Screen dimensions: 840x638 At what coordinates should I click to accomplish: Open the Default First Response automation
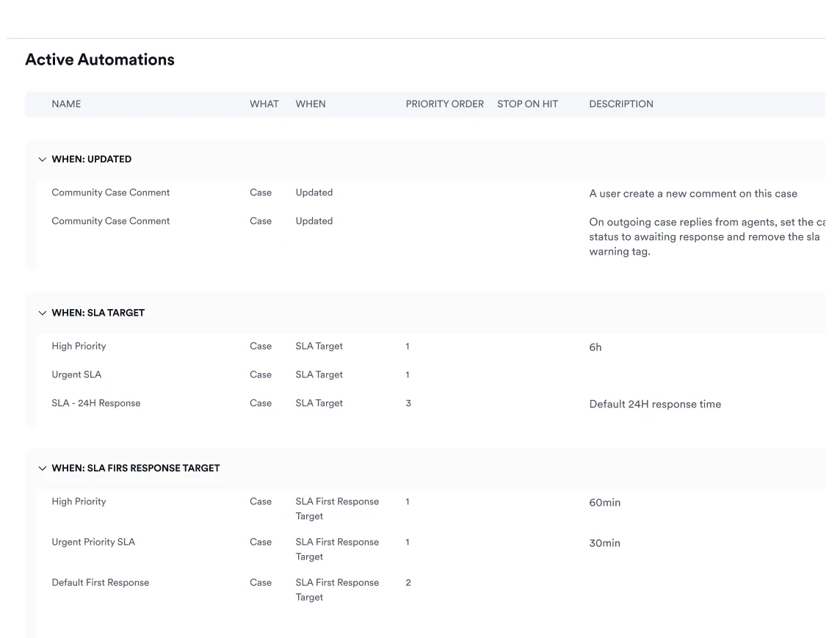100,583
